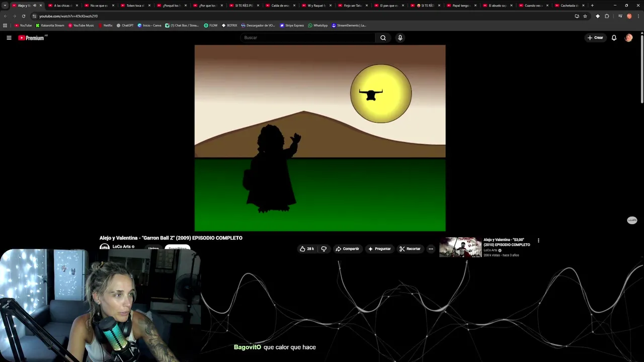Click the Recortar clip button
This screenshot has height=362, width=644.
pos(410,249)
